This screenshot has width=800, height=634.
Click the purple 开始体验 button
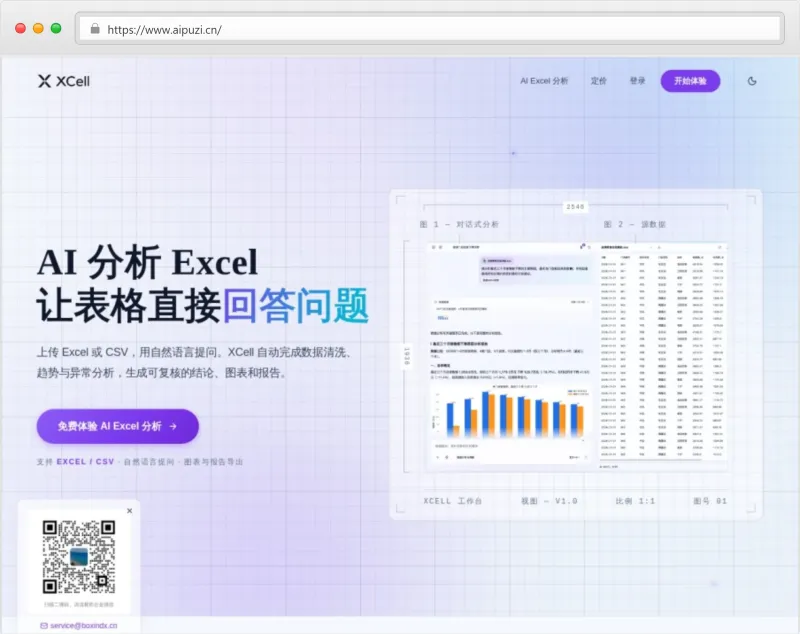[x=690, y=81]
